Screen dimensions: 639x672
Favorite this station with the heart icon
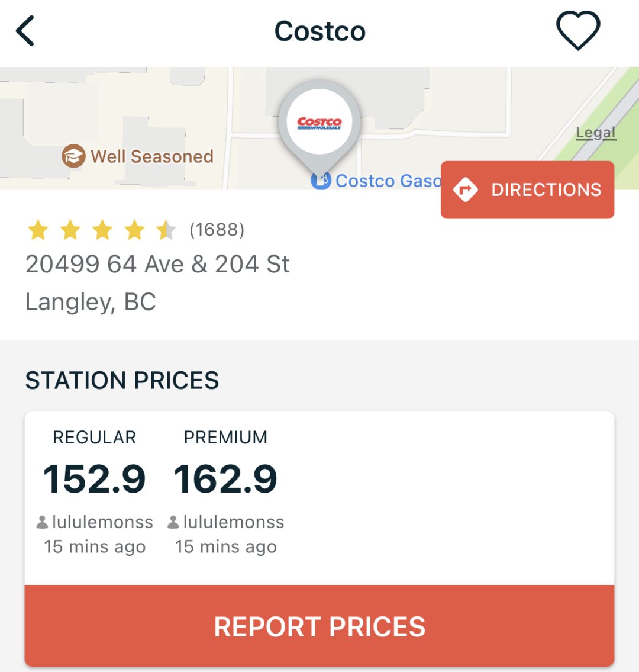tap(578, 30)
